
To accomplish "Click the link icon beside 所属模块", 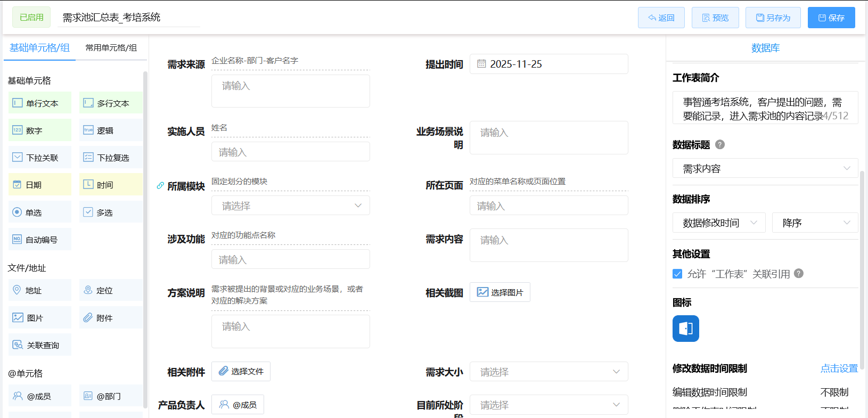I will 160,185.
